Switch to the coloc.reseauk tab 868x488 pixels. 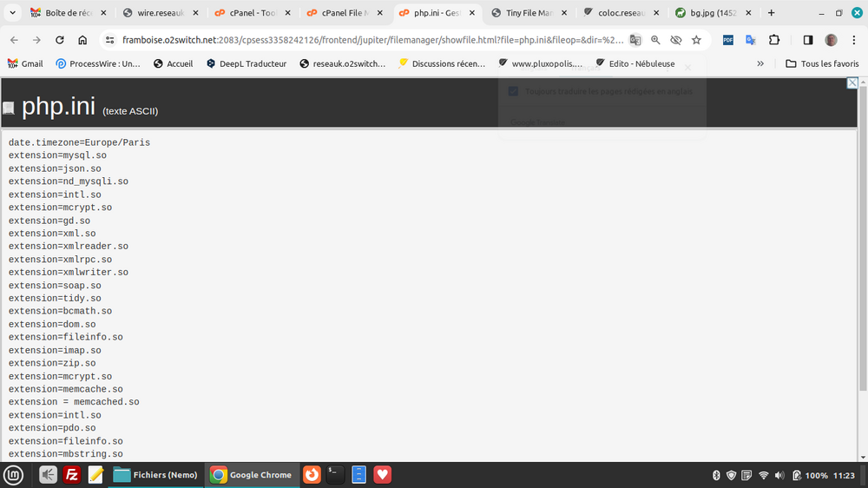(x=621, y=13)
